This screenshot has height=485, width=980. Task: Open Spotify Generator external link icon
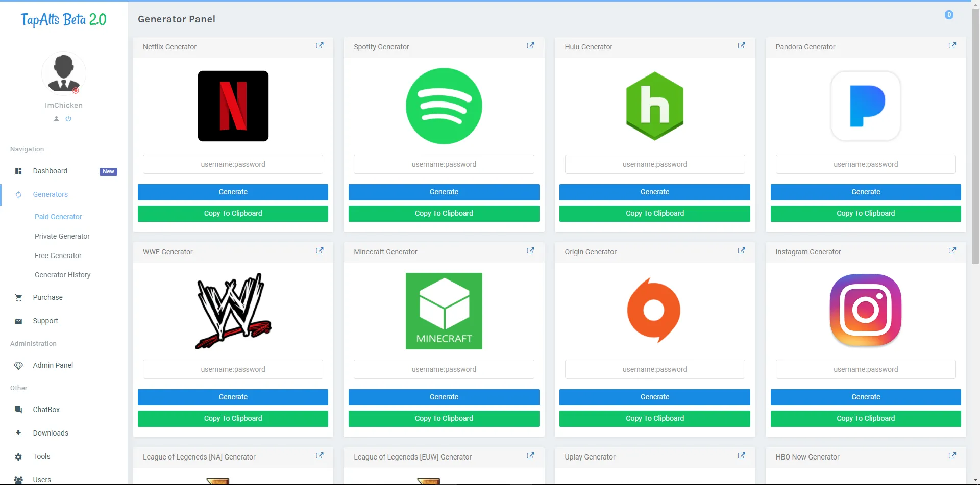530,45
